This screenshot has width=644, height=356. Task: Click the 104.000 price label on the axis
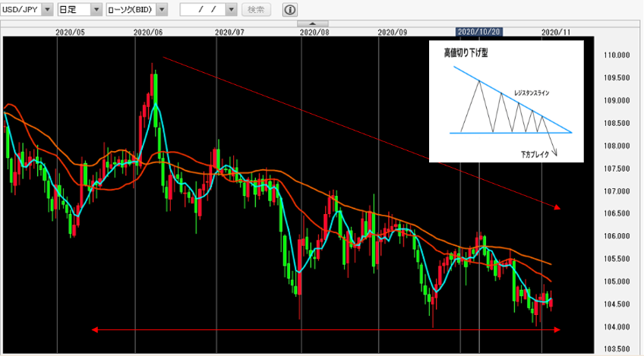pyautogui.click(x=616, y=327)
